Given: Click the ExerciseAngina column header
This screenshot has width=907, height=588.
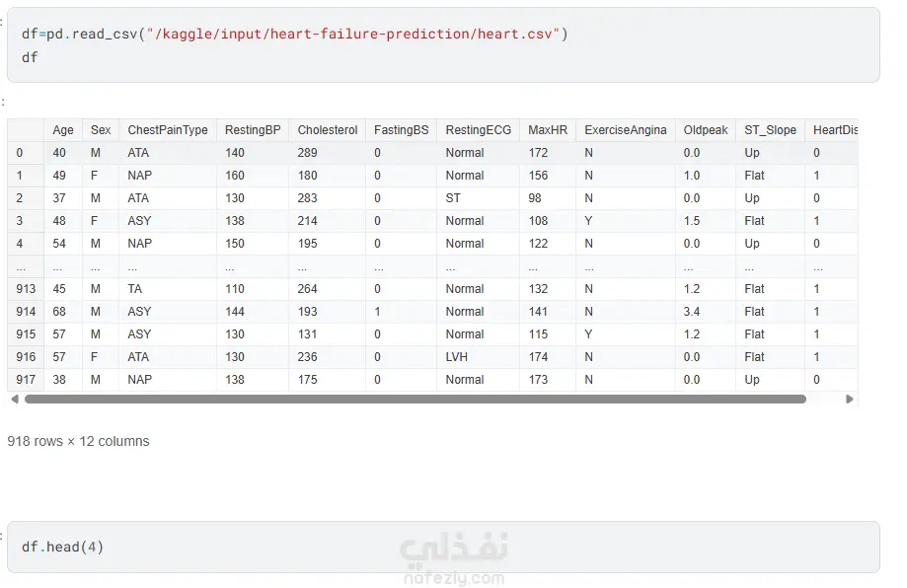Looking at the screenshot, I should pyautogui.click(x=626, y=130).
